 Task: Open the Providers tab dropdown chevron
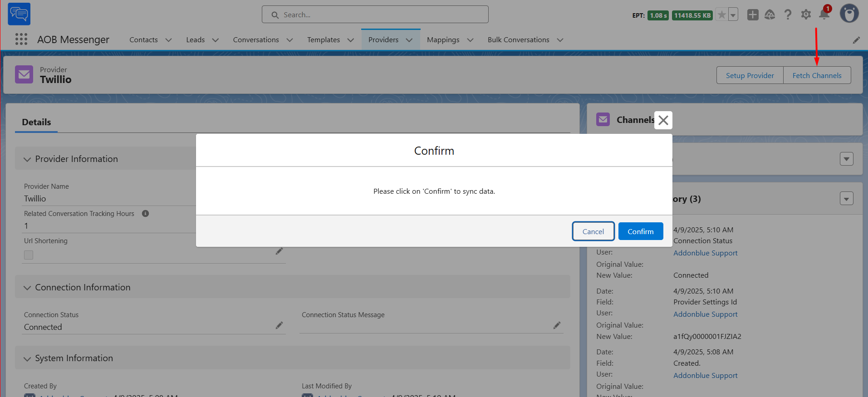409,40
